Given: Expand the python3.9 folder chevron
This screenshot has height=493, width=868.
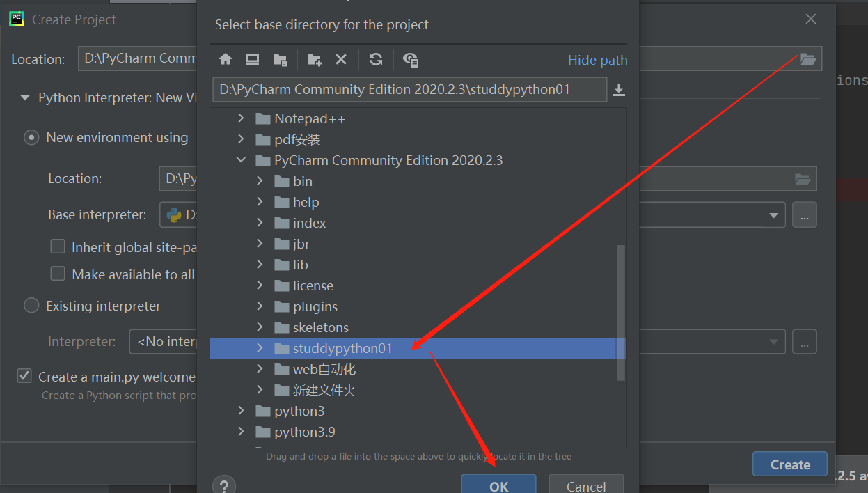Looking at the screenshot, I should pyautogui.click(x=241, y=432).
